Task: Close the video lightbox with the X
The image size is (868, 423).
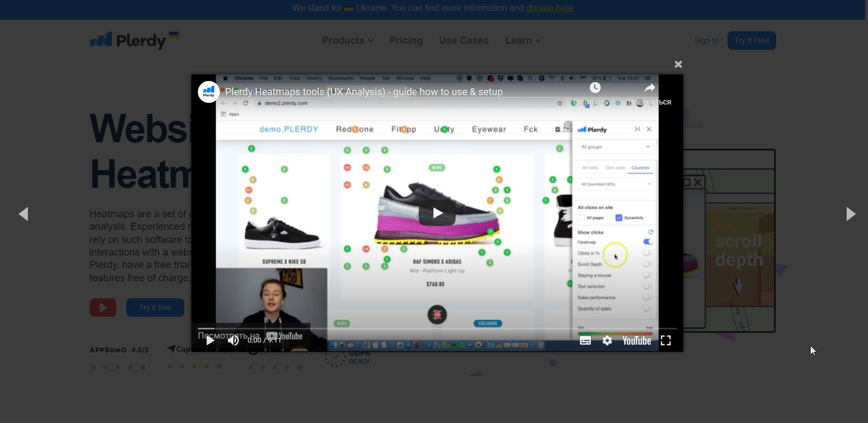Action: pyautogui.click(x=678, y=64)
